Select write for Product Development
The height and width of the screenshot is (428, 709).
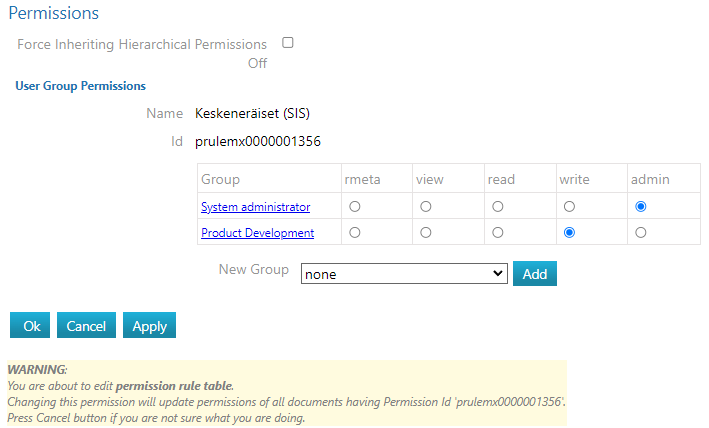[570, 233]
